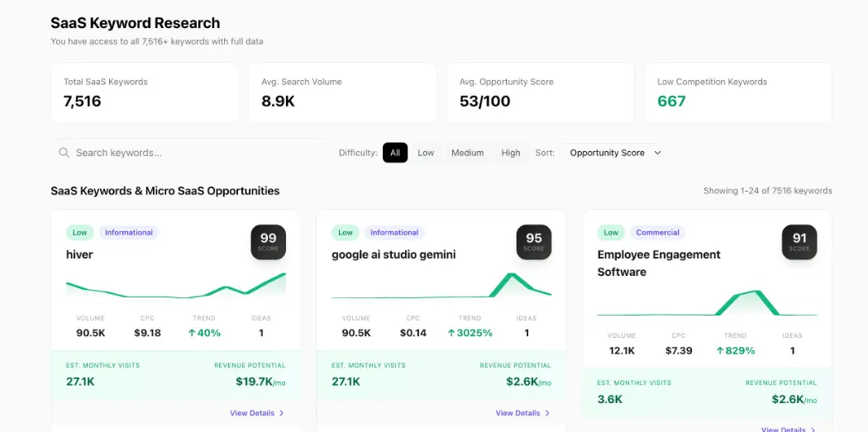Image resolution: width=868 pixels, height=432 pixels.
Task: Open the Opportunity Score sort dropdown
Action: point(613,153)
